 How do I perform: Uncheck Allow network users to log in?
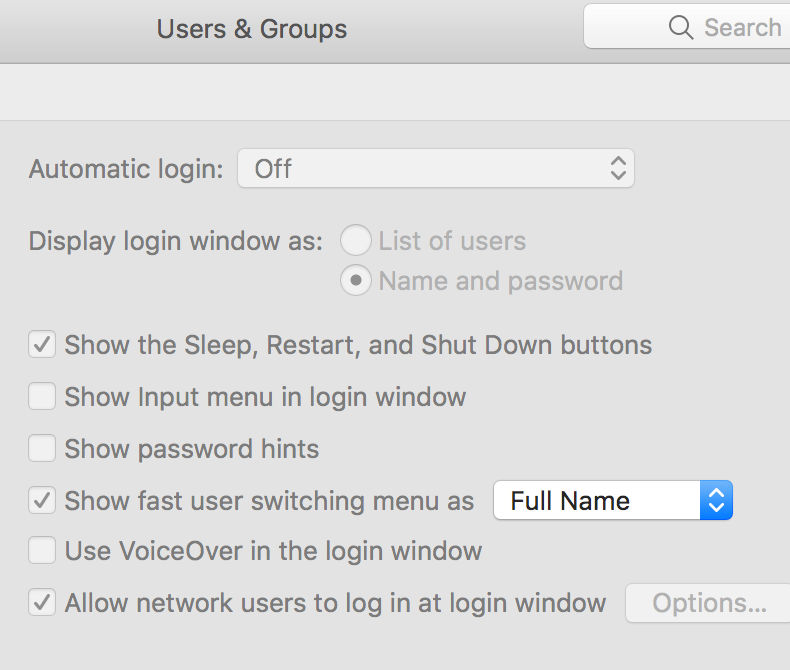click(42, 602)
